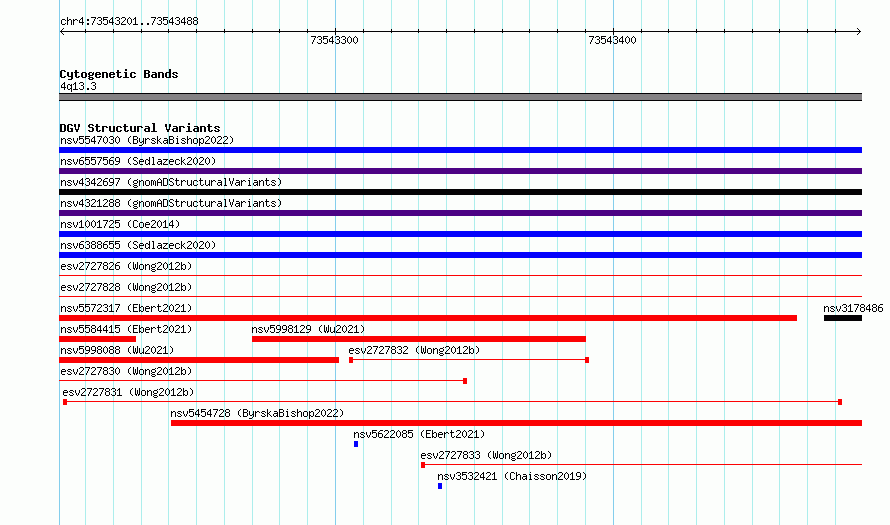
Task: Click the nsv5584415 (Ebert2021) label
Action: pyautogui.click(x=126, y=329)
